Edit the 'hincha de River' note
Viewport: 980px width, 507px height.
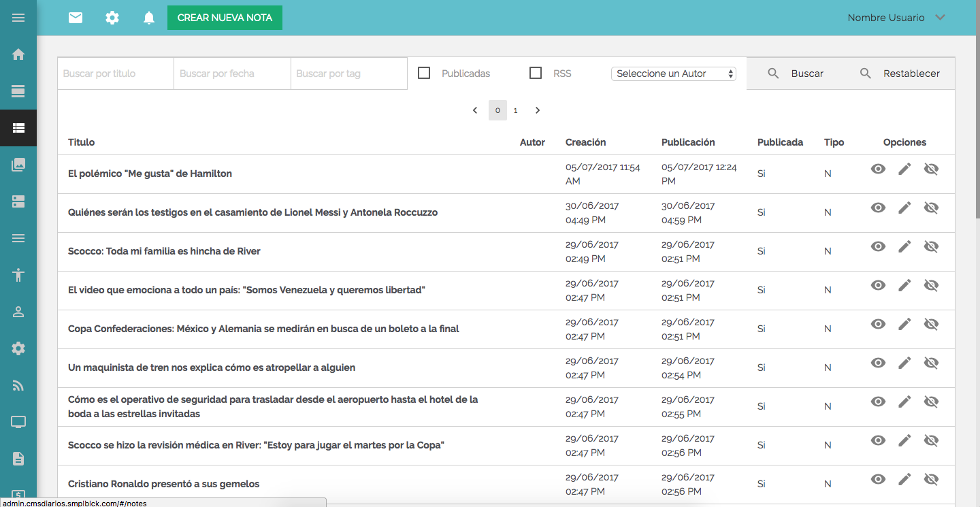(x=904, y=246)
